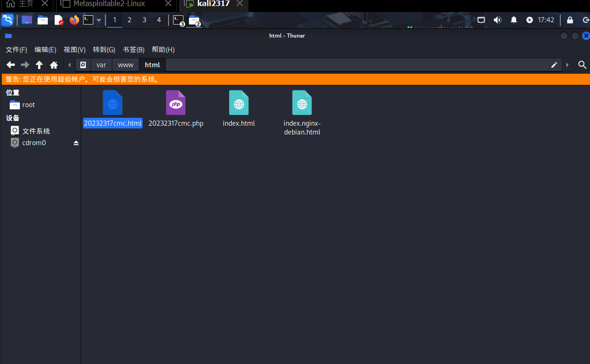590x364 pixels.
Task: Click the 20232317cmc.php file name
Action: coord(176,123)
